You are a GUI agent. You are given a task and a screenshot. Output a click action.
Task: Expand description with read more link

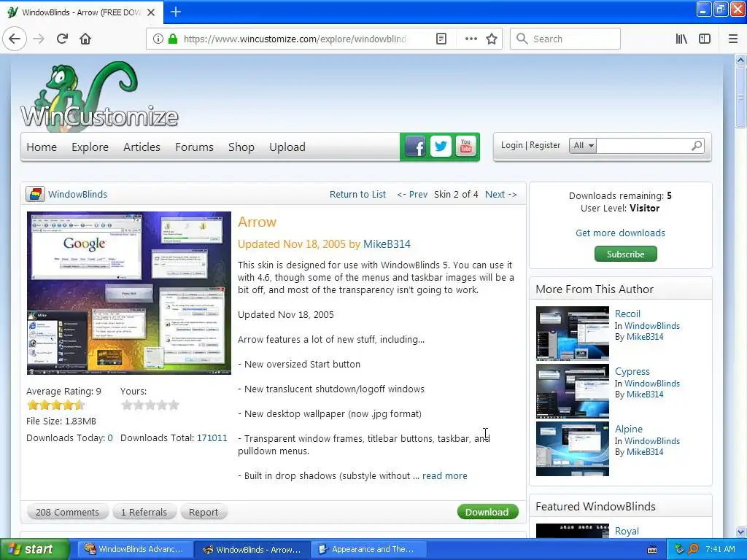(x=444, y=475)
